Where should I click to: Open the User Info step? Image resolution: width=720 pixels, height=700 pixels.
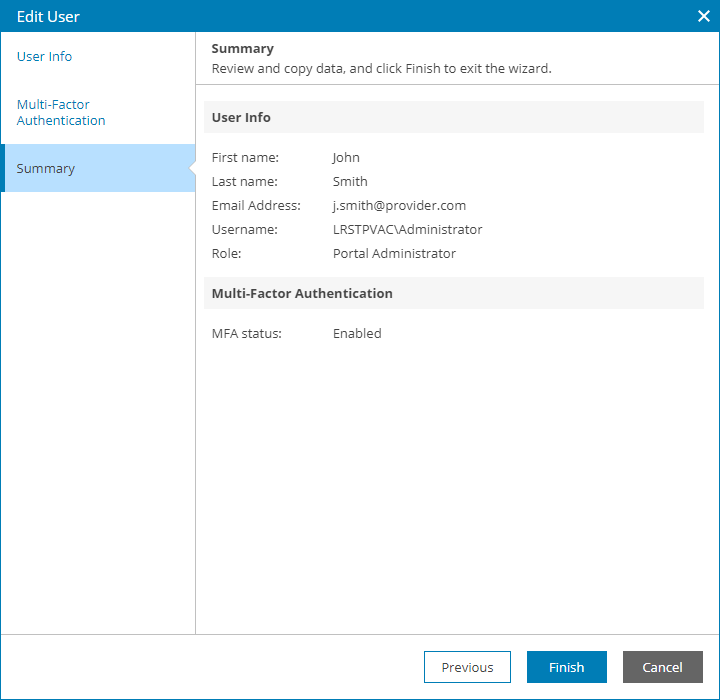click(45, 57)
